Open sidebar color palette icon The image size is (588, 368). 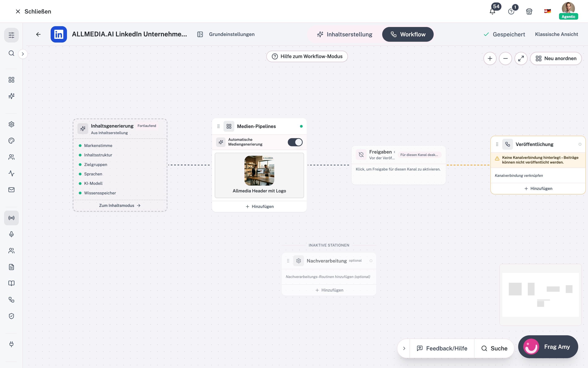click(x=11, y=141)
